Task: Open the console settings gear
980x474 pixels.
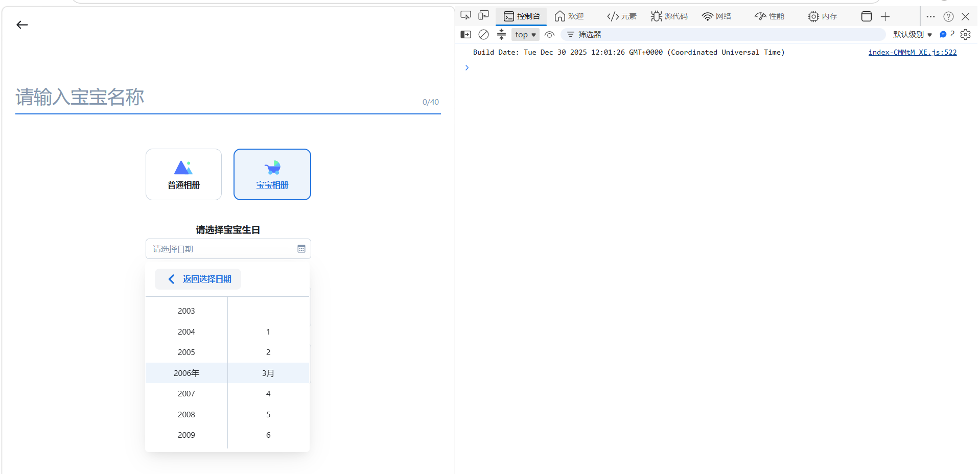Action: pyautogui.click(x=965, y=34)
